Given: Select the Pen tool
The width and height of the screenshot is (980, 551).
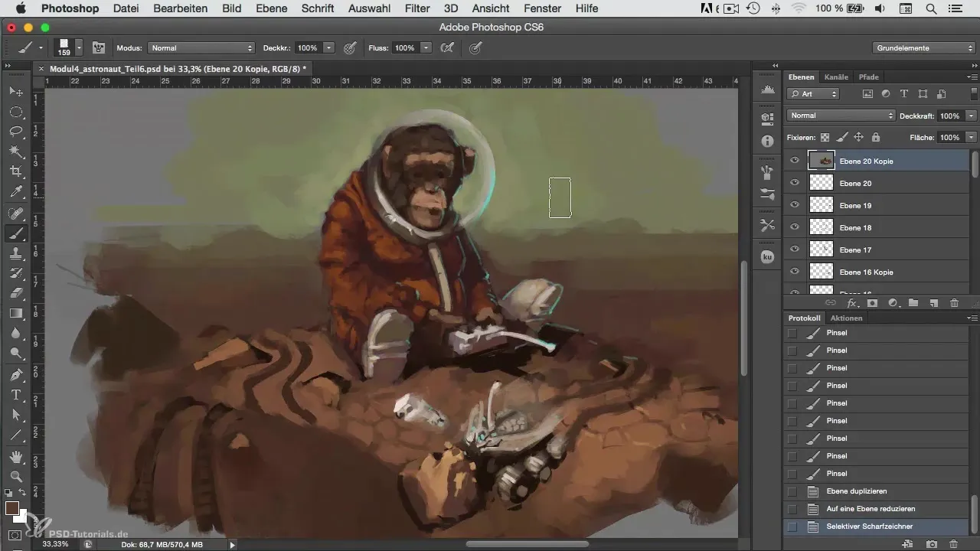Looking at the screenshot, I should point(16,376).
